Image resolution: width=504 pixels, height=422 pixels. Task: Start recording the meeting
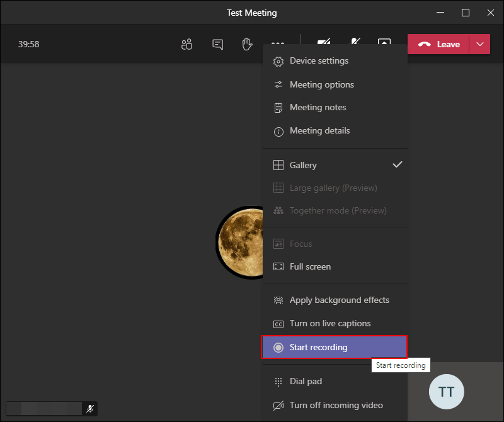click(x=335, y=347)
